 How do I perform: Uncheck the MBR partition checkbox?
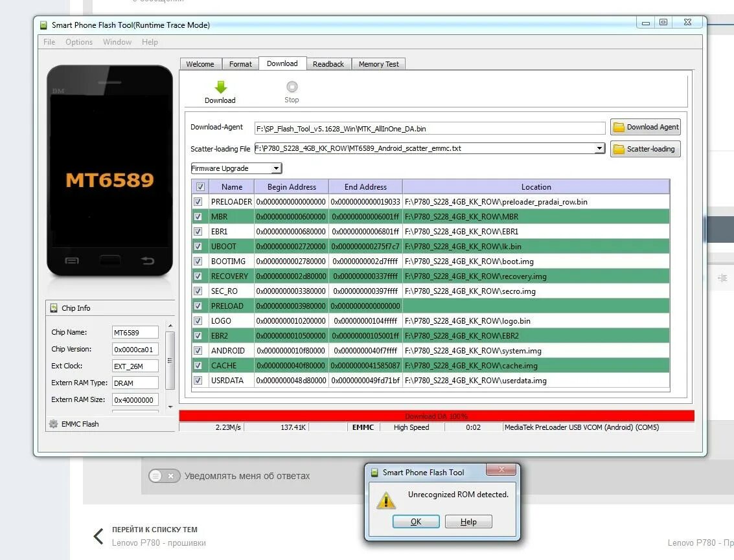(198, 217)
